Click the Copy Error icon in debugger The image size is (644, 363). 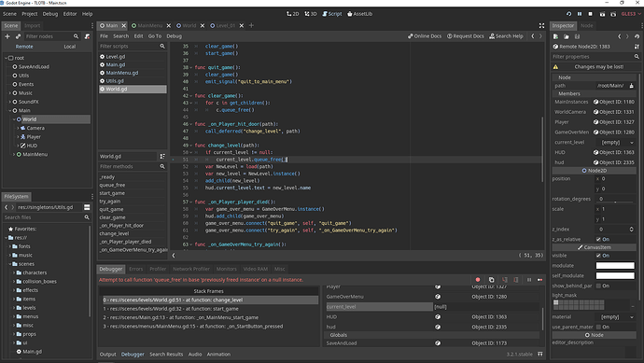click(x=491, y=280)
